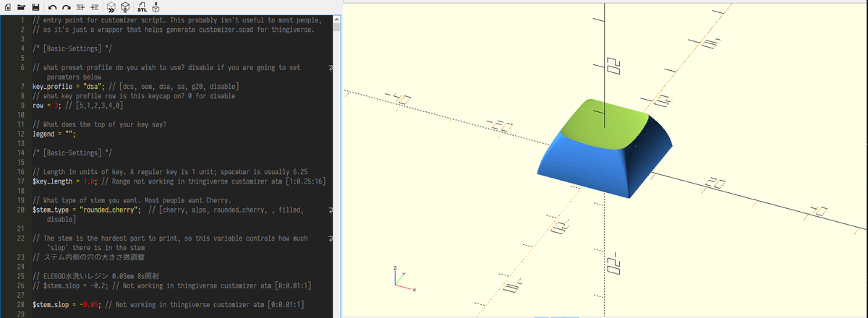Undo the last edit

[54, 7]
